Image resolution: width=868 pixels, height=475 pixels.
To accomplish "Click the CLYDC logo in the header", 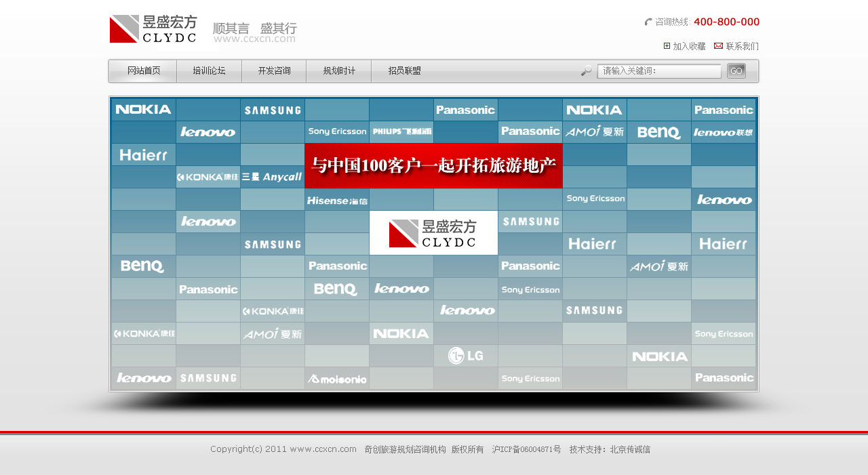I will pos(153,29).
